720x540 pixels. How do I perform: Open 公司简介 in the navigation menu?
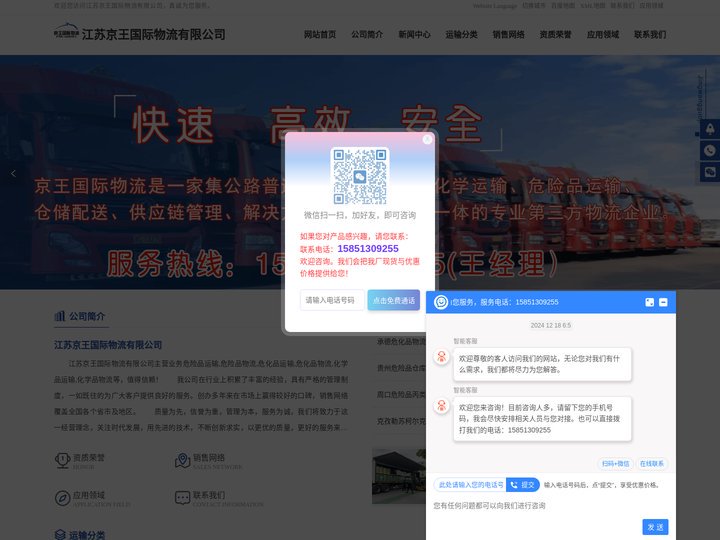[x=367, y=34]
